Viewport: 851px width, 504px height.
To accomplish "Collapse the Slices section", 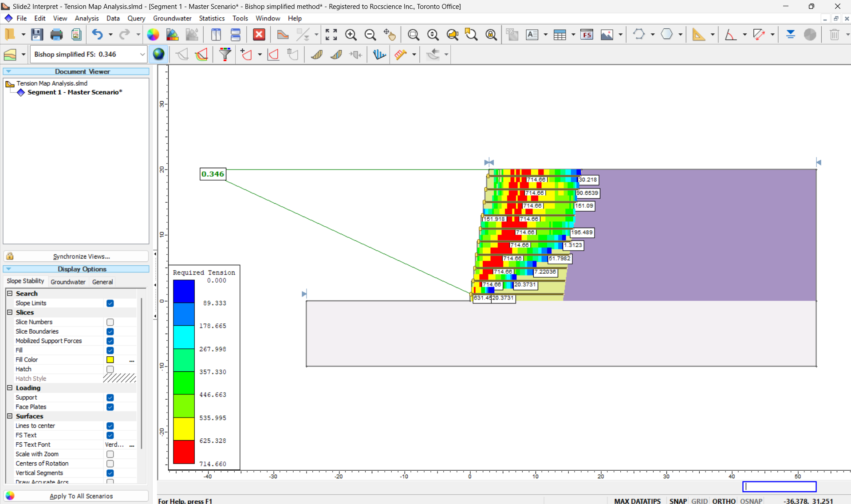I will click(10, 312).
